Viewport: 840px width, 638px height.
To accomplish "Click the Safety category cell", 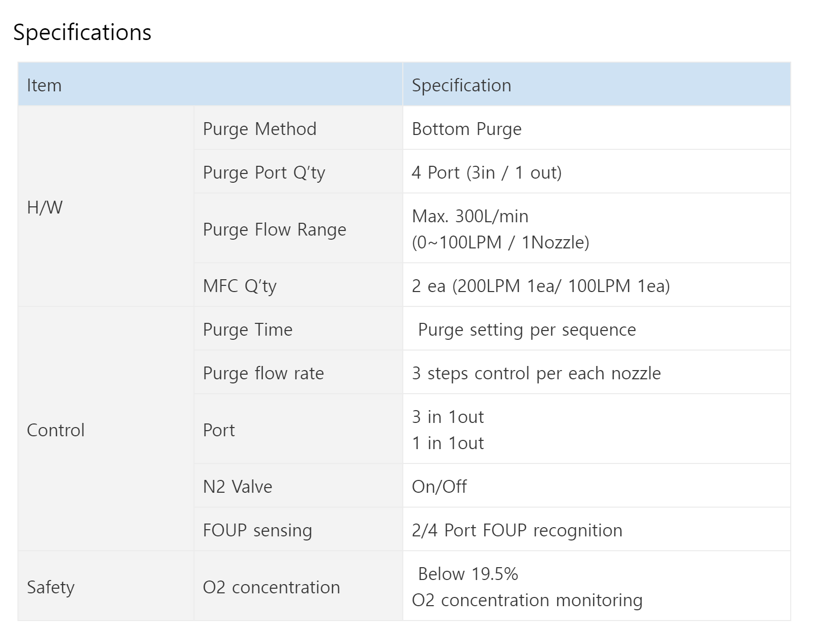I will [106, 586].
